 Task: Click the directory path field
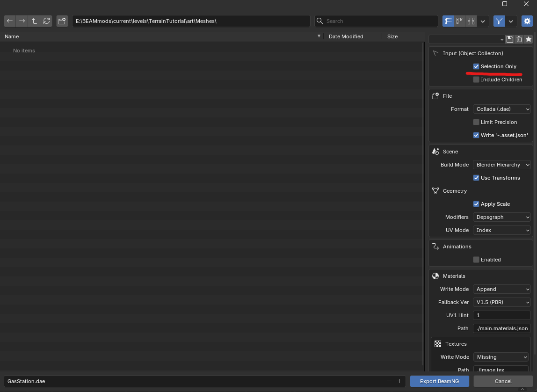[x=191, y=21]
